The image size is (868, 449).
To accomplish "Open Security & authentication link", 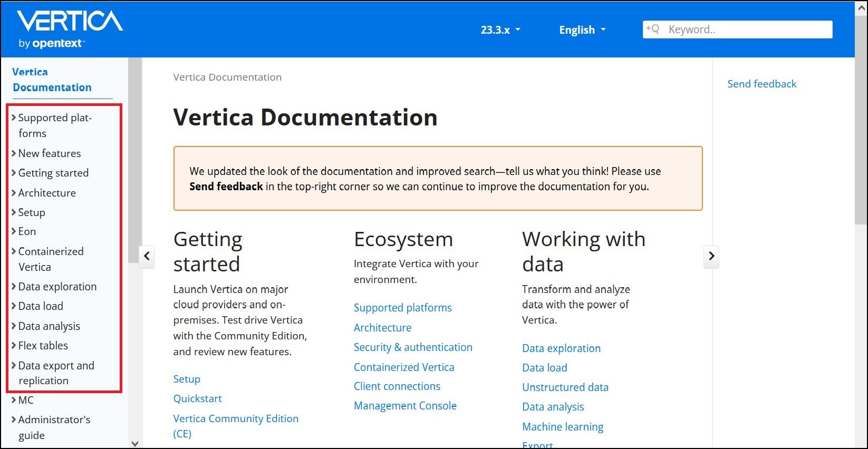I will 413,347.
